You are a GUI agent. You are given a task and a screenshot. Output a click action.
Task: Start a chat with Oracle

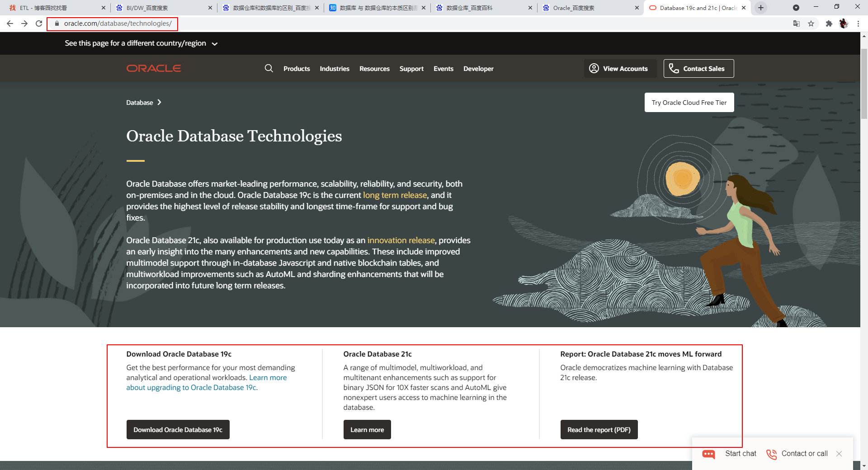click(729, 454)
